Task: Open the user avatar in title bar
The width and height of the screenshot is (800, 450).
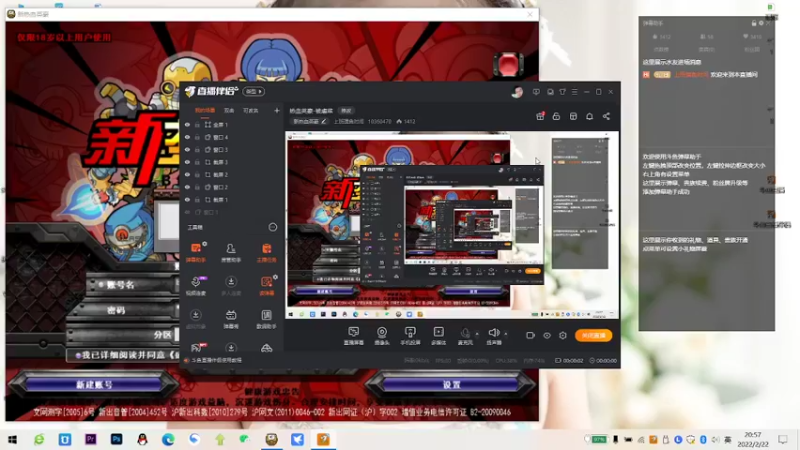Action: pos(517,92)
